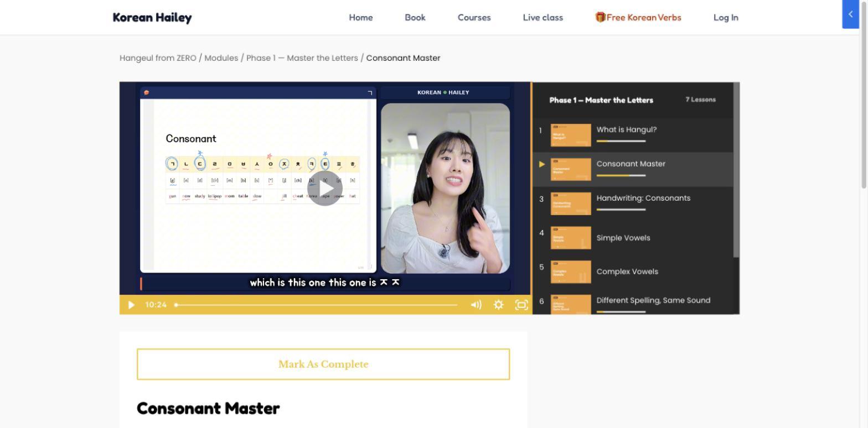Click the 10:24 video time display
This screenshot has width=868, height=428.
click(156, 305)
